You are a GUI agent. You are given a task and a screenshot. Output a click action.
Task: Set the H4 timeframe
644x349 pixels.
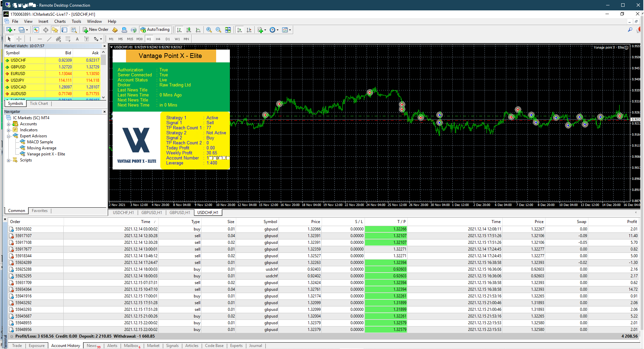[158, 39]
